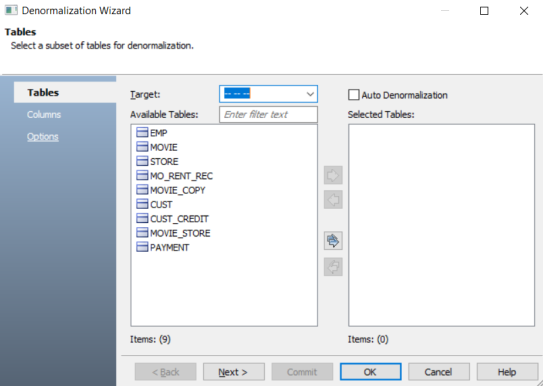
Task: Select the MOVIE_COPY table name
Action: 178,190
